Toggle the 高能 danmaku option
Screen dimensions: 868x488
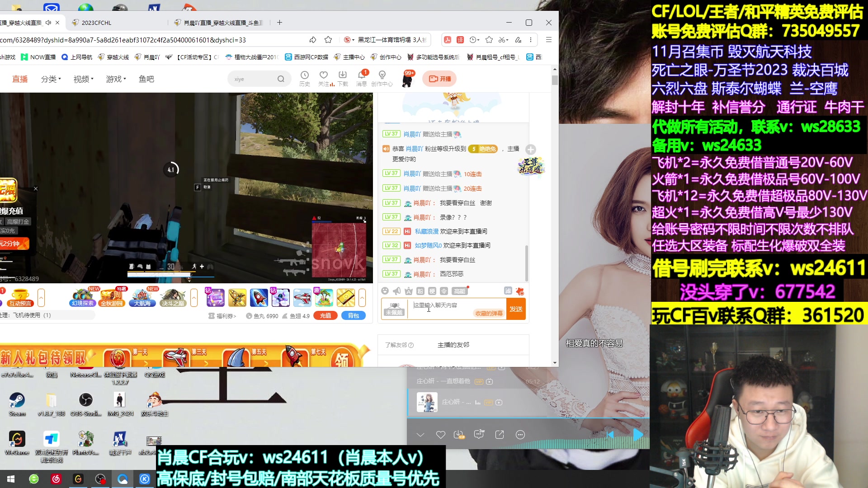(459, 291)
